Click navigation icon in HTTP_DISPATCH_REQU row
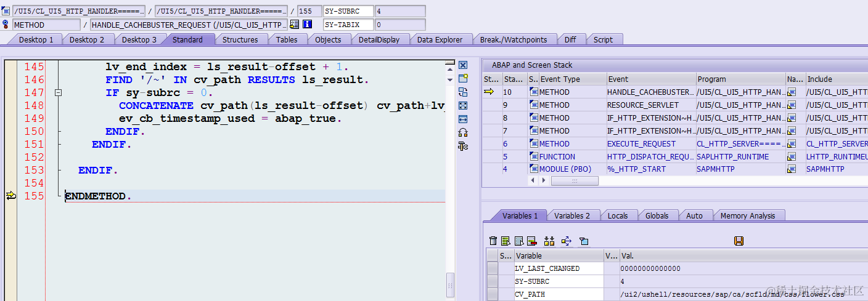868x301 pixels. tap(792, 156)
